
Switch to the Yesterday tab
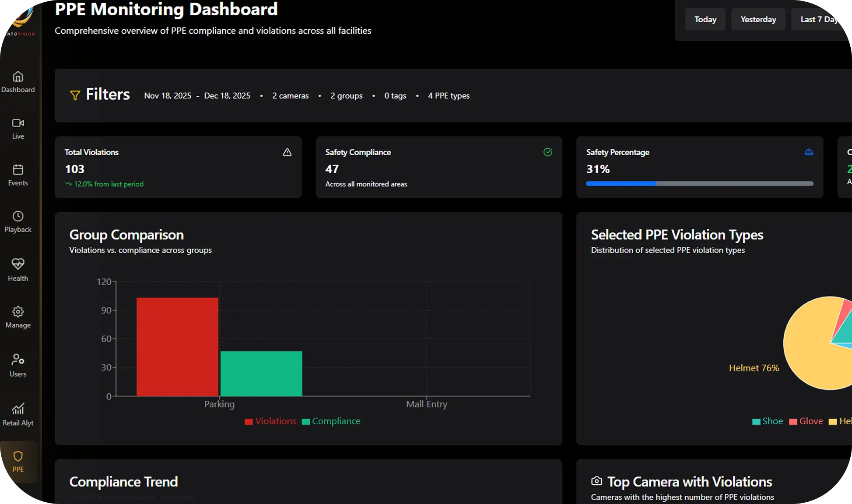[x=758, y=19]
